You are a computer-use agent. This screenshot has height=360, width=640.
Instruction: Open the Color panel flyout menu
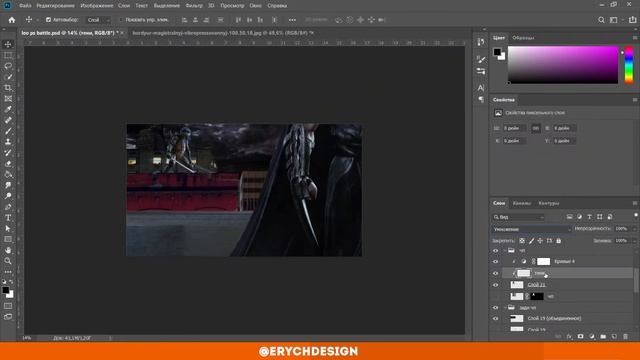(x=635, y=38)
